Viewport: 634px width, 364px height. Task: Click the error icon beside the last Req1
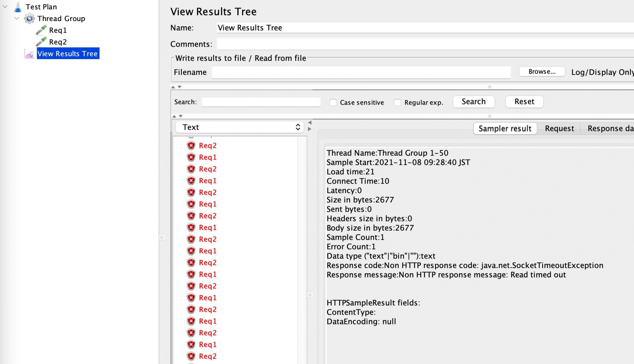click(x=191, y=344)
